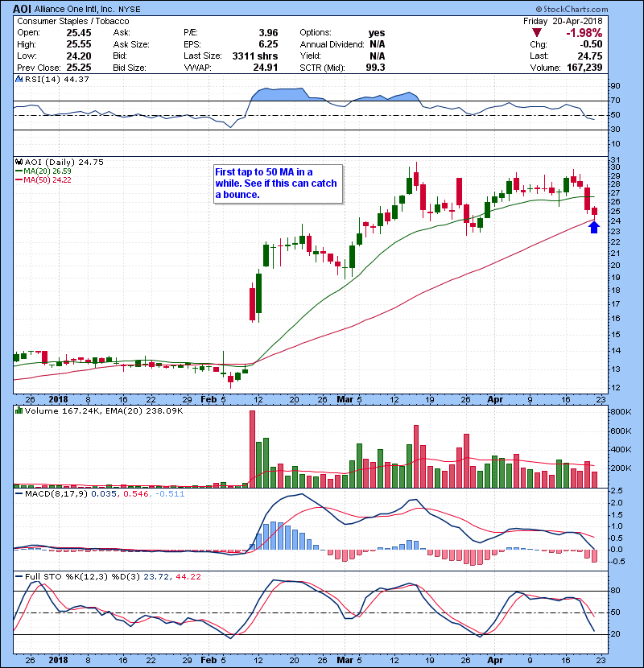Click the Volume value 167,239 in header
The width and height of the screenshot is (644, 668).
pyautogui.click(x=584, y=68)
